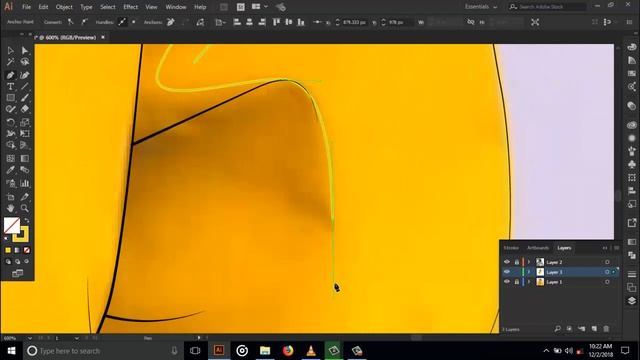
Task: Click target circle for Layer 3
Action: (607, 272)
